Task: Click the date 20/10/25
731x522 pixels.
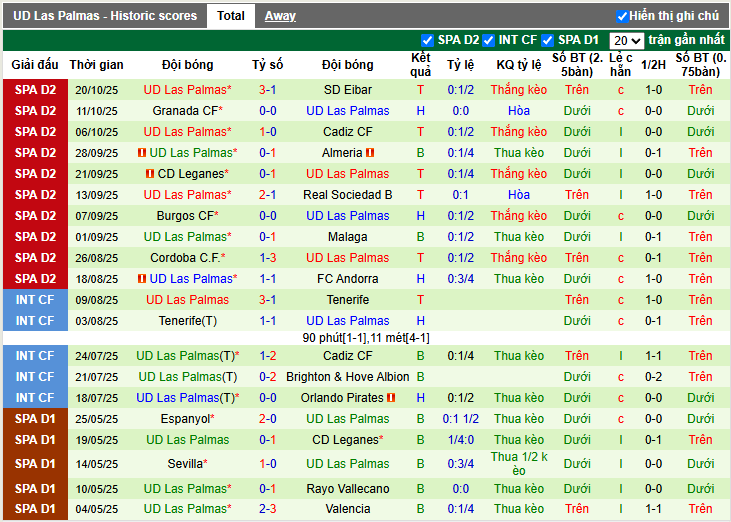Action: [x=97, y=90]
